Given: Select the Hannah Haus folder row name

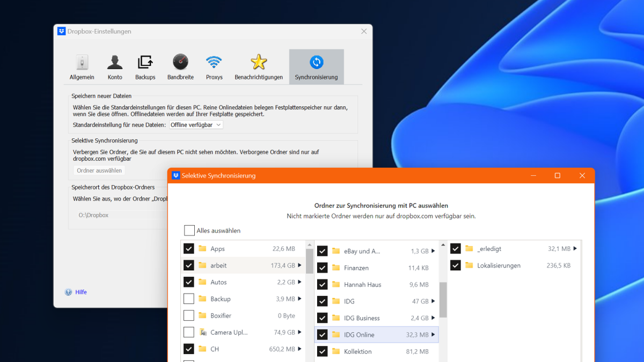Looking at the screenshot, I should [x=363, y=284].
